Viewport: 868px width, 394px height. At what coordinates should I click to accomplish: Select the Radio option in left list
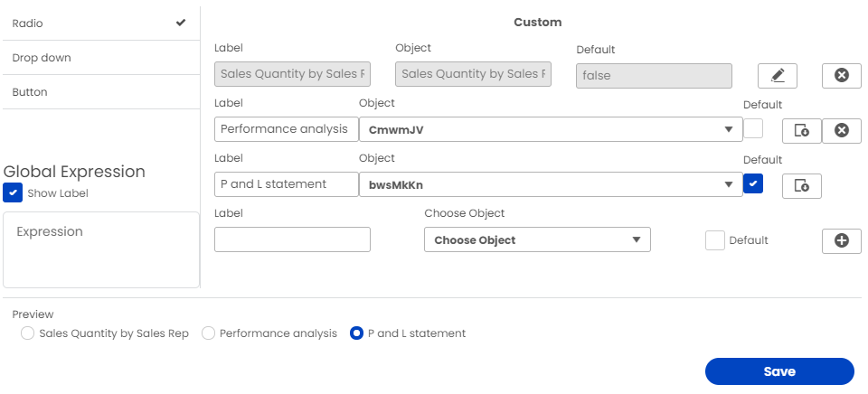99,23
